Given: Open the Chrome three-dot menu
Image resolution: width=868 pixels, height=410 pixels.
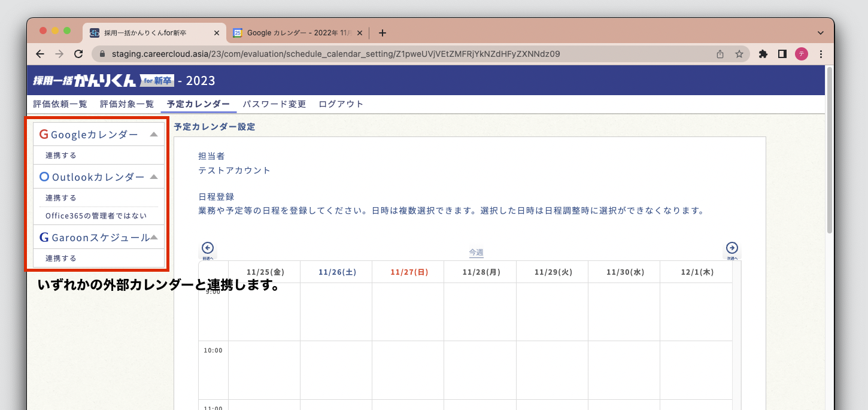Looking at the screenshot, I should 821,54.
